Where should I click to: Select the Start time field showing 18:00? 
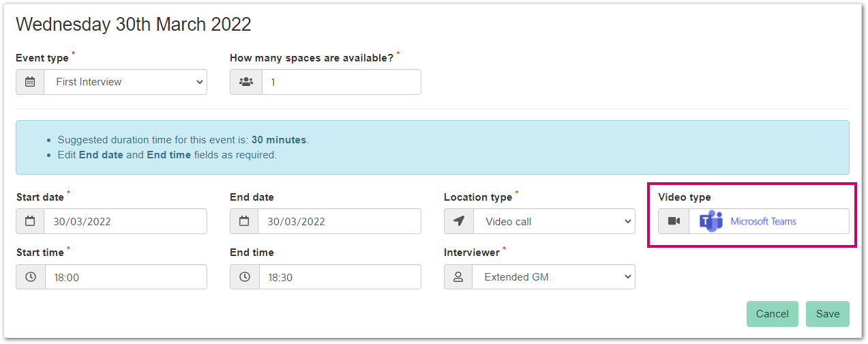tap(125, 277)
